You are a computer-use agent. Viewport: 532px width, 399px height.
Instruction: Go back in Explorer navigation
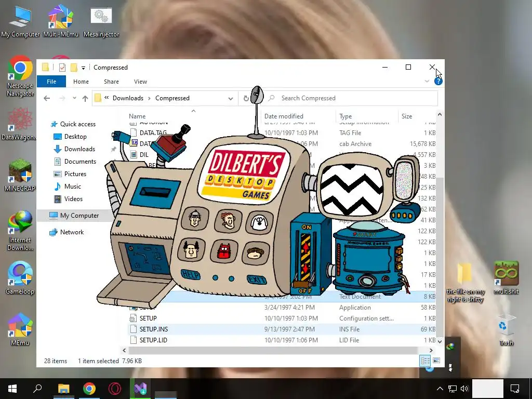click(47, 98)
